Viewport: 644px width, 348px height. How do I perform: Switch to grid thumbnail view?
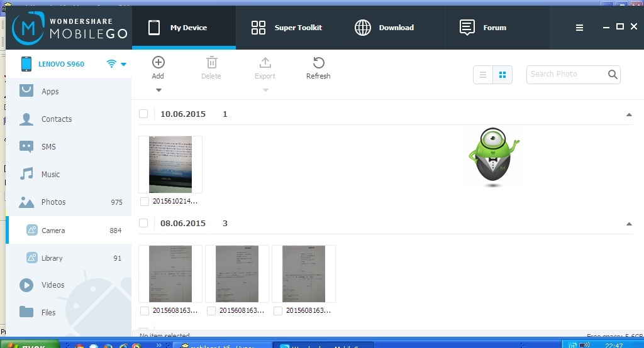pos(502,75)
